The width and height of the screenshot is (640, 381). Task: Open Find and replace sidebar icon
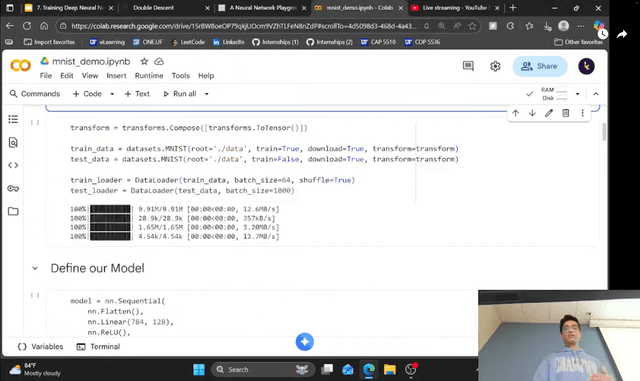pyautogui.click(x=13, y=142)
